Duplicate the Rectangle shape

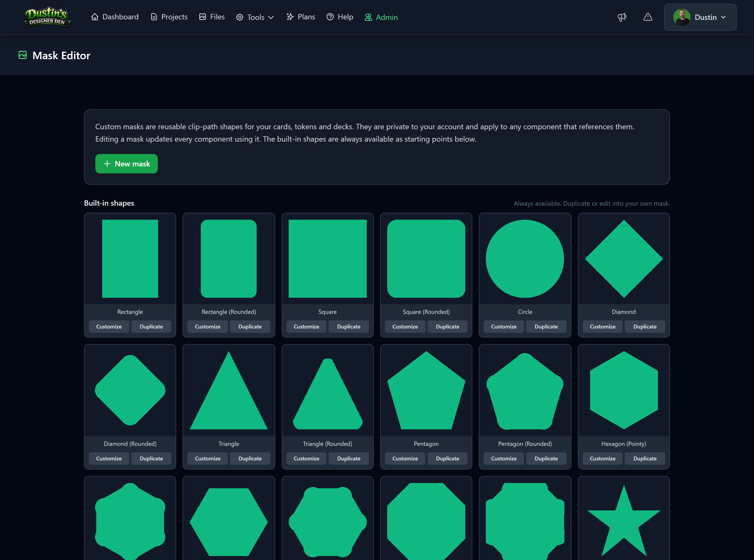151,326
